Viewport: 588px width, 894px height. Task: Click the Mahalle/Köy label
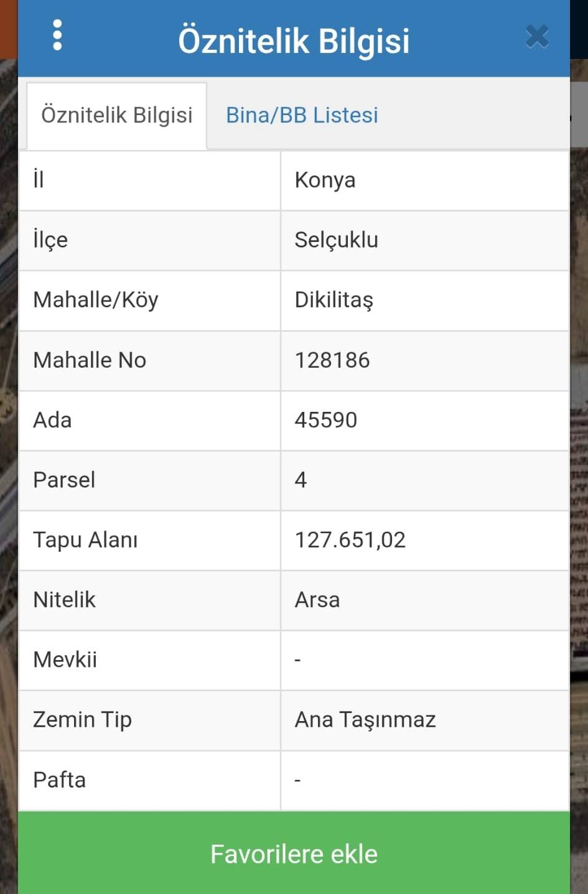96,300
